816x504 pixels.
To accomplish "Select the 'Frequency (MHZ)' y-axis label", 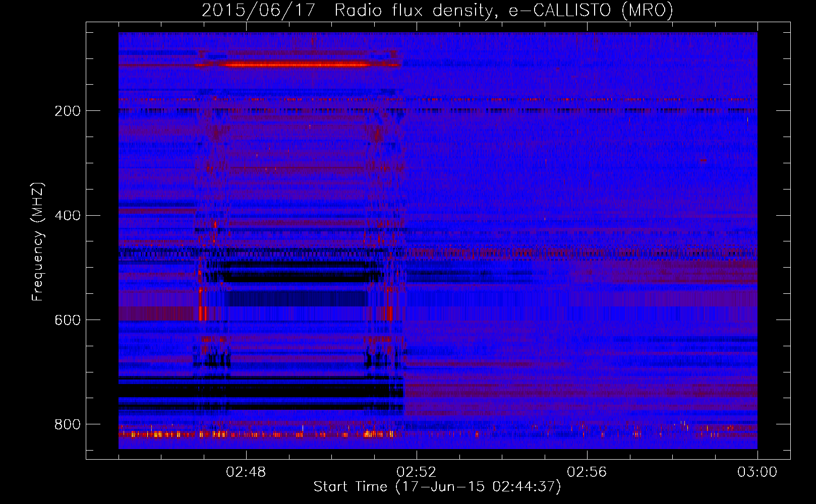I will 38,242.
